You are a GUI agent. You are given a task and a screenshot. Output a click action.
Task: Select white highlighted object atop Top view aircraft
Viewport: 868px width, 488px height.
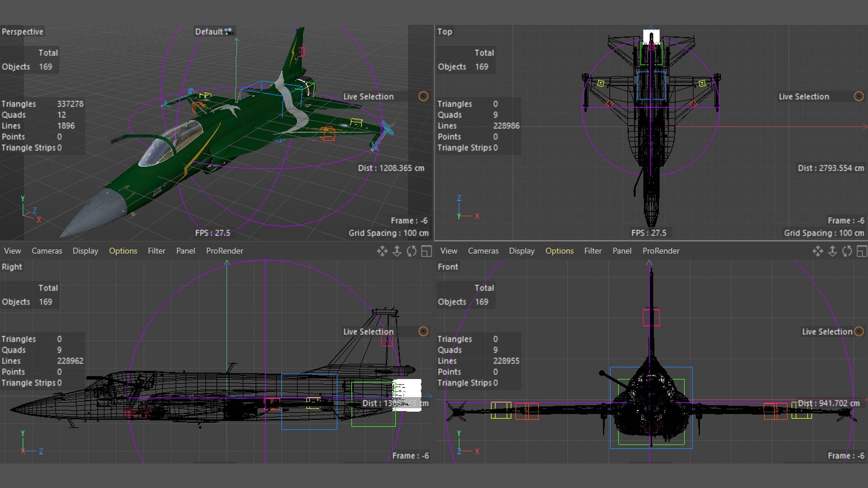[651, 36]
